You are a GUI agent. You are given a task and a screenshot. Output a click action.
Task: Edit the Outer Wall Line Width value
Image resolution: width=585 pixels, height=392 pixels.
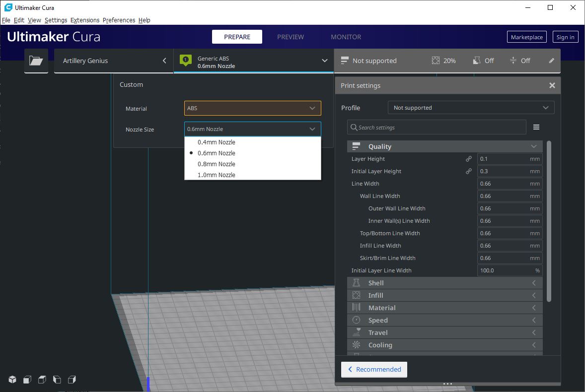(510, 208)
